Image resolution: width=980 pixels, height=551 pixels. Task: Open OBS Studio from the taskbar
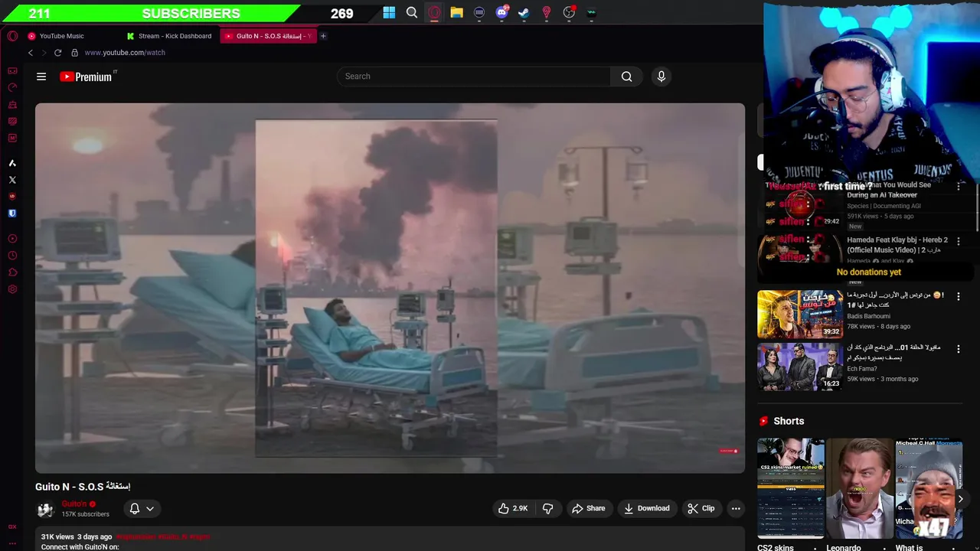point(569,12)
